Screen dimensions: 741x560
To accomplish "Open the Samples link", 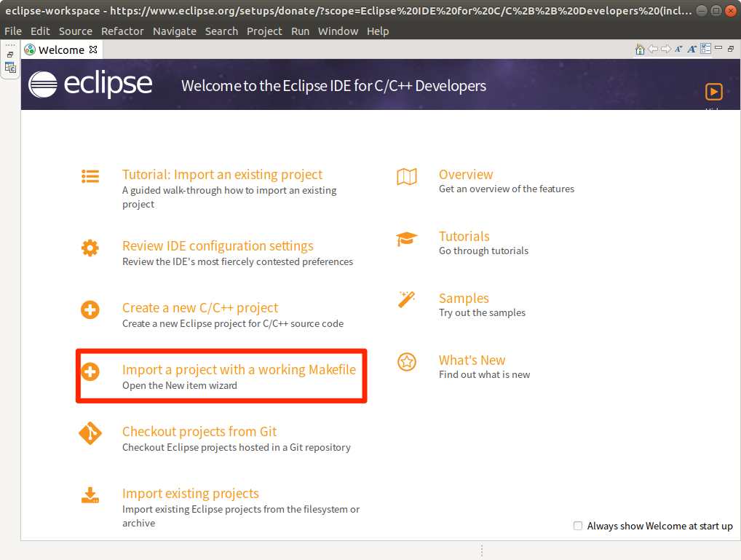I will (x=464, y=299).
